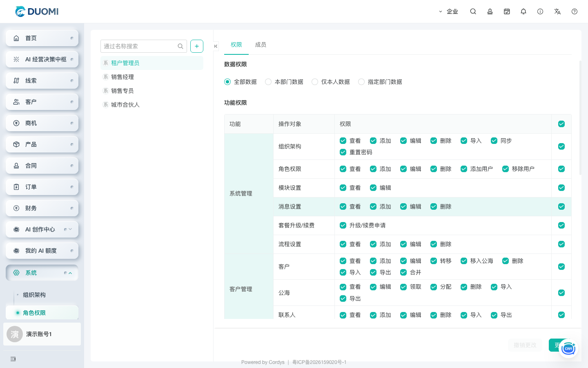This screenshot has width=588, height=368.
Task: Open the calendar check icon in the header
Action: [507, 11]
